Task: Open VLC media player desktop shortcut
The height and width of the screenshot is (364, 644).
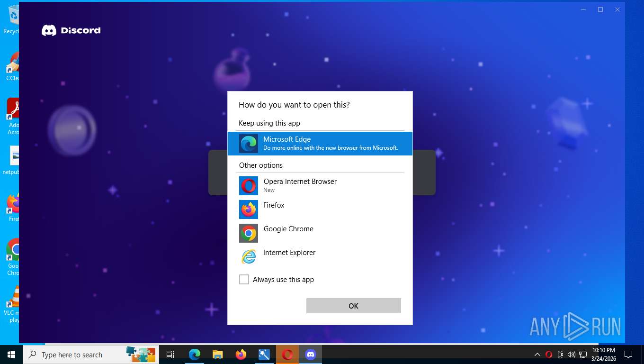Action: 12,304
